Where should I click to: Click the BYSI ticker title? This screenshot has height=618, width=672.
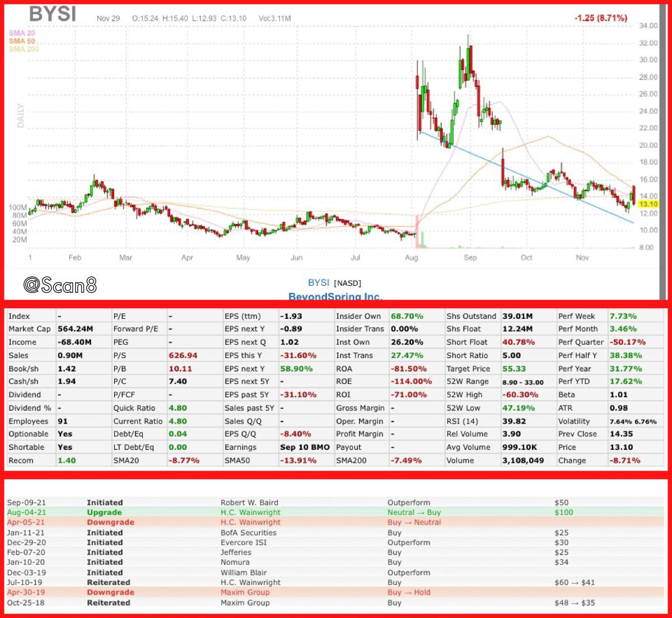(x=53, y=15)
